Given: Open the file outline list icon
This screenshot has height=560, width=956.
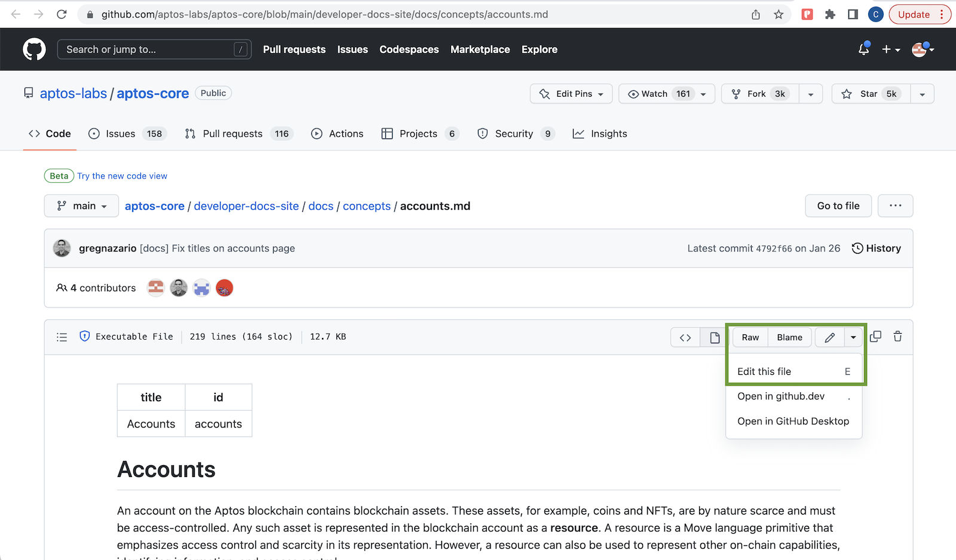Looking at the screenshot, I should [62, 337].
